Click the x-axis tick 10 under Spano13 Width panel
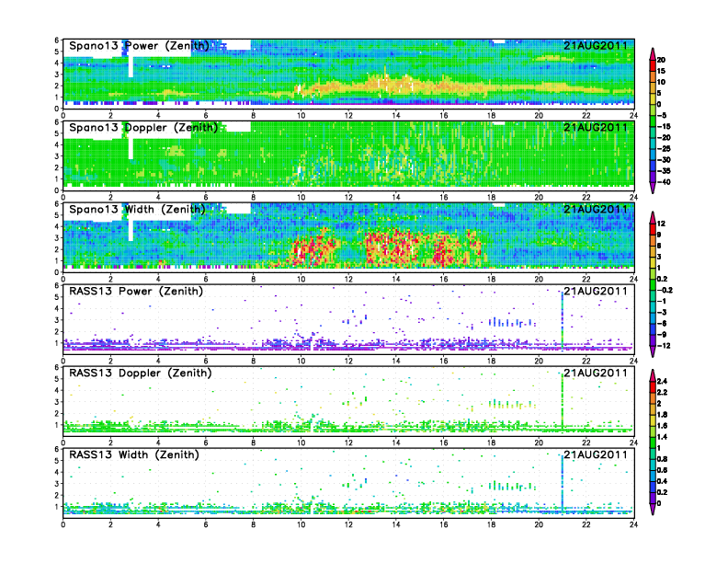 tap(301, 279)
